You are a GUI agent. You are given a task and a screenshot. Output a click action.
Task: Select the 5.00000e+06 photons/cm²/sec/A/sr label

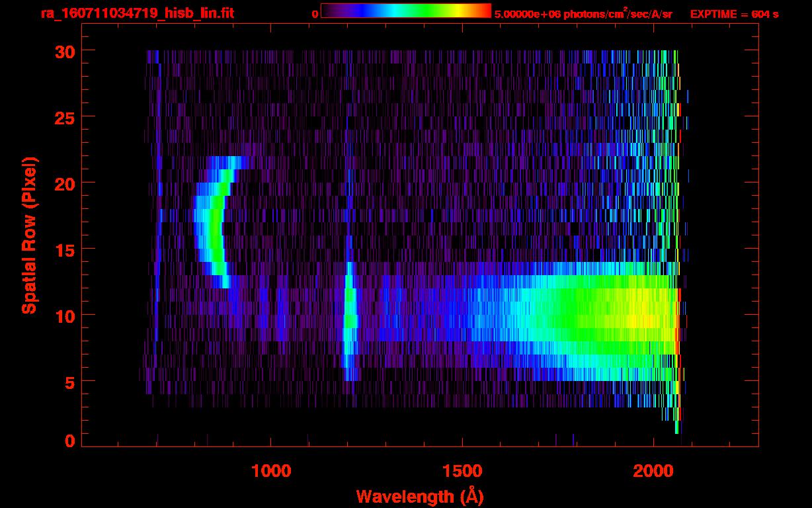583,14
